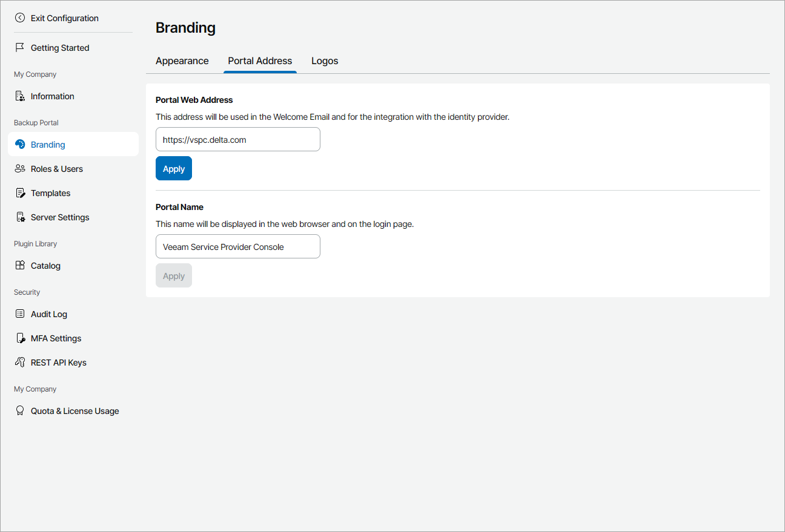Image resolution: width=785 pixels, height=532 pixels.
Task: Switch to the Appearance tab
Action: click(182, 61)
